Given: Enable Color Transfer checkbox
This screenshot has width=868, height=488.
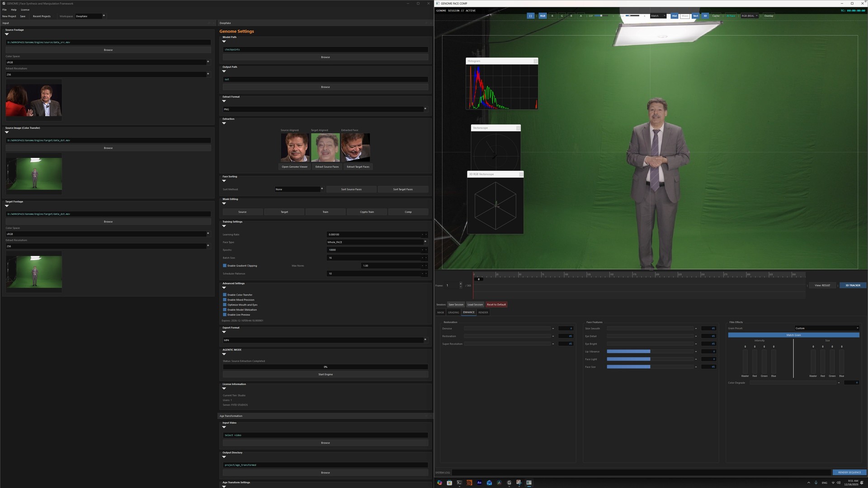Looking at the screenshot, I should pos(225,295).
